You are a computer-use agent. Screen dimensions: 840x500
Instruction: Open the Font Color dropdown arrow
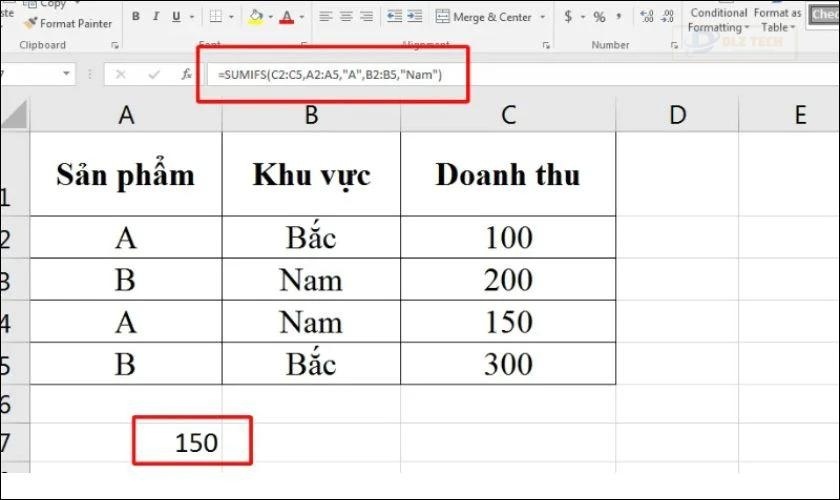tap(302, 17)
